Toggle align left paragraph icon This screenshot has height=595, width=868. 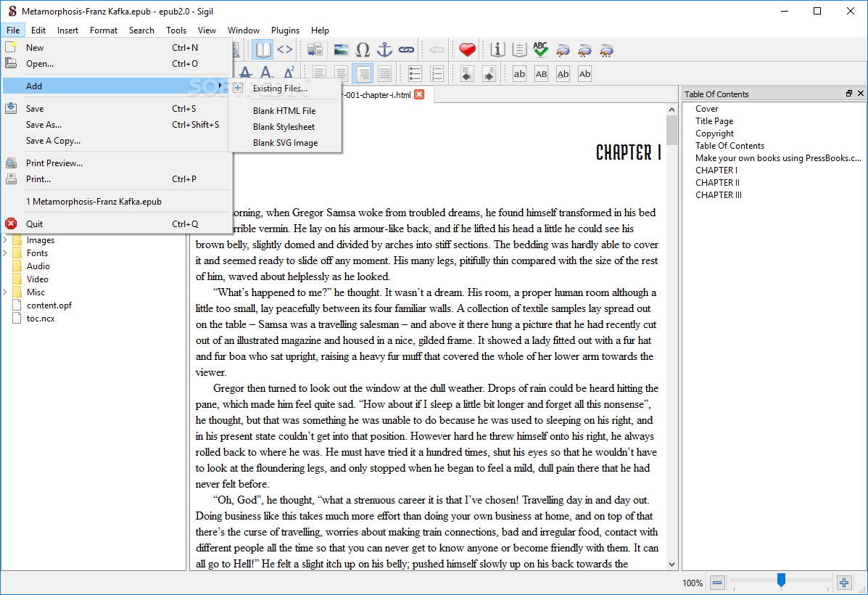(319, 73)
